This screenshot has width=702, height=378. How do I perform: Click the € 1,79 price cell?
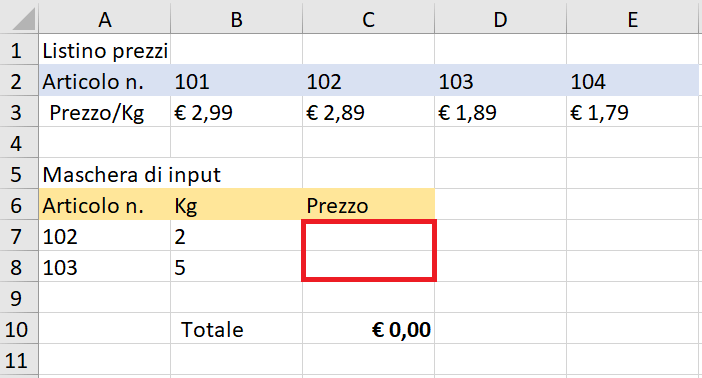point(632,112)
